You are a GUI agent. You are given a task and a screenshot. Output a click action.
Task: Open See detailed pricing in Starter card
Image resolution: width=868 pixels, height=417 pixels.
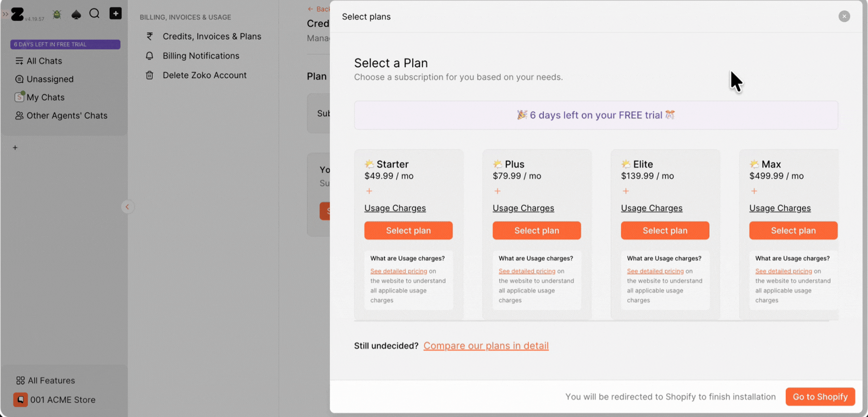tap(399, 271)
